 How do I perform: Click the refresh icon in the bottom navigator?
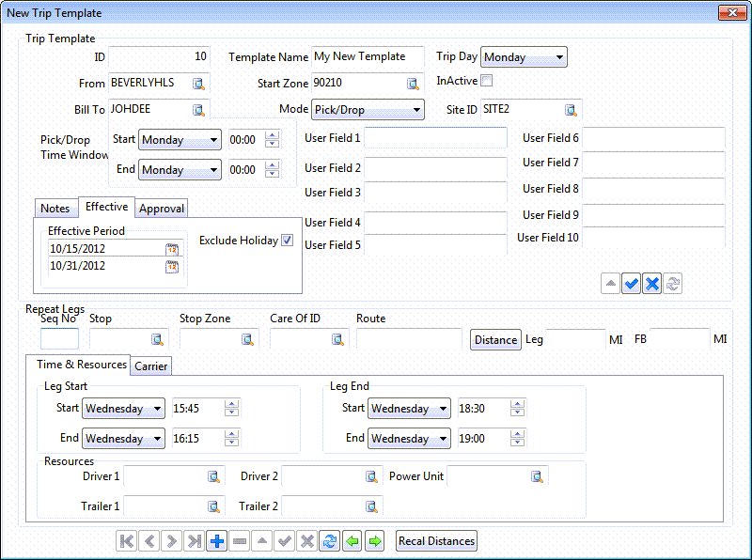[329, 541]
